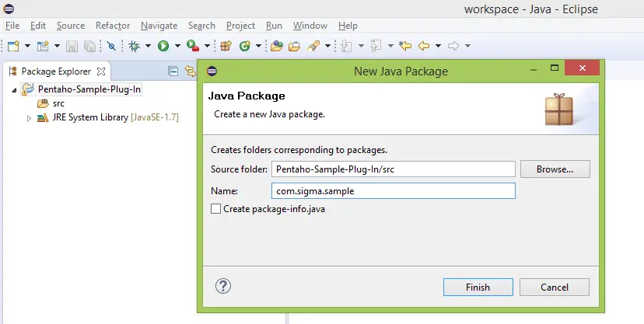Click the Back navigation arrow icon
This screenshot has width=644, height=324.
[424, 46]
